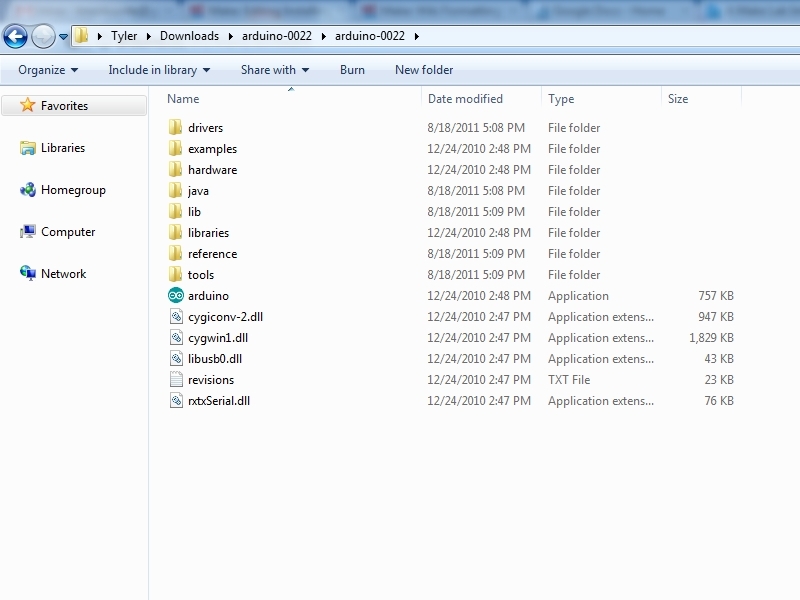800x600 pixels.
Task: Go to first arduino-0022 breadcrumb segment
Action: tap(277, 36)
